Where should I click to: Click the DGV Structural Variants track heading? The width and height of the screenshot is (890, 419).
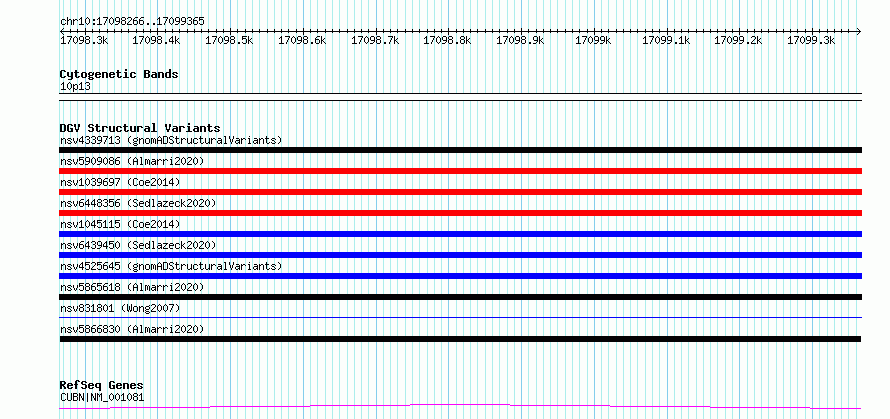pyautogui.click(x=140, y=128)
